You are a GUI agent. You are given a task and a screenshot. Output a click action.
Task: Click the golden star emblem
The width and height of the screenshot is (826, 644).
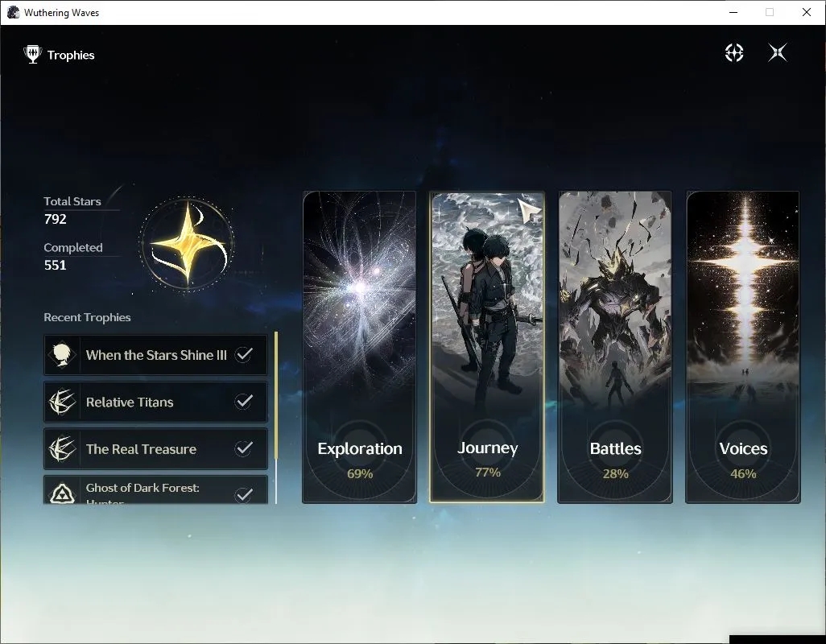tap(188, 244)
